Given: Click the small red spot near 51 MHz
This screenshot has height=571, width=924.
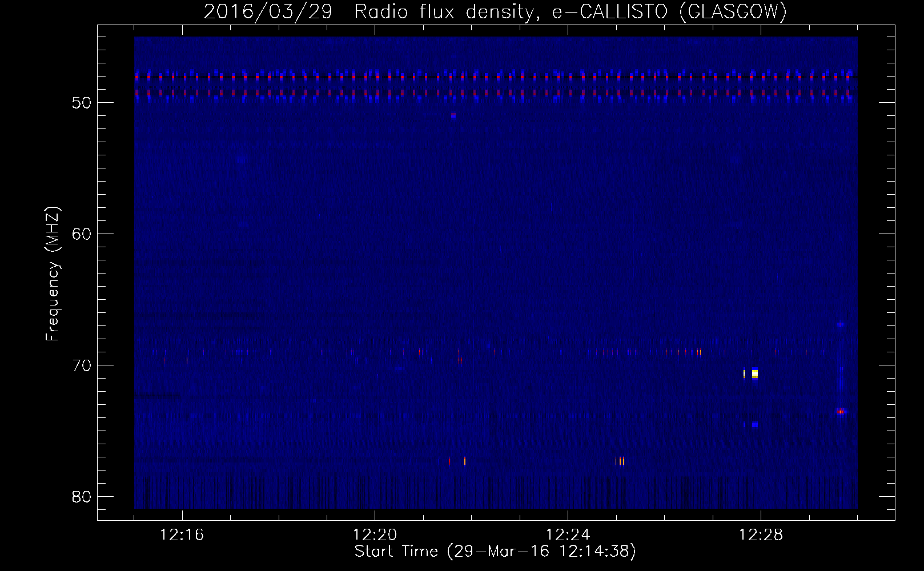Looking at the screenshot, I should pos(453,115).
